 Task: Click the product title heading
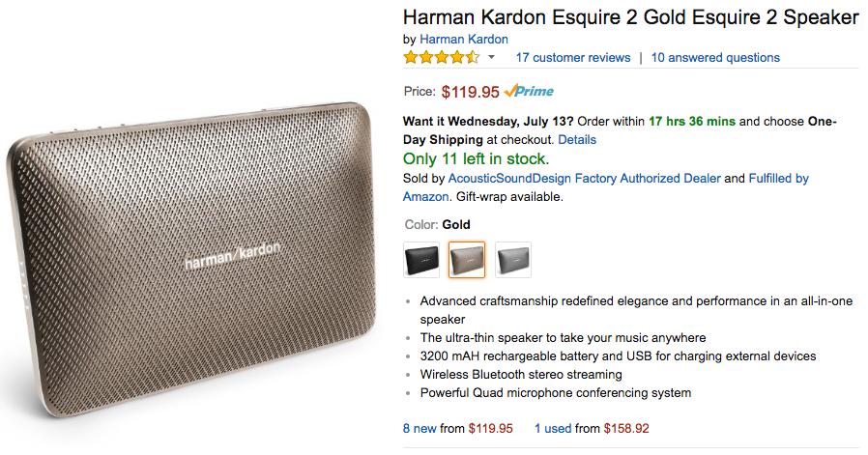click(x=630, y=17)
